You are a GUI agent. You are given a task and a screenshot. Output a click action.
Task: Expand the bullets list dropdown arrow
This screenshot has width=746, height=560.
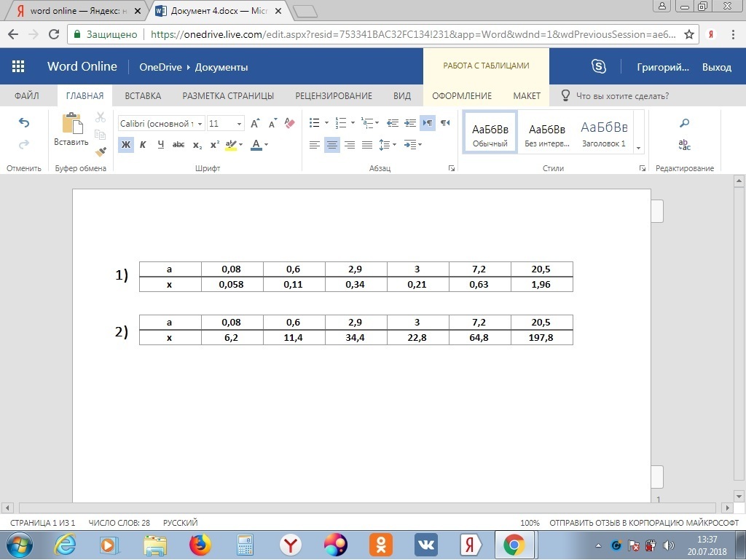pyautogui.click(x=327, y=123)
